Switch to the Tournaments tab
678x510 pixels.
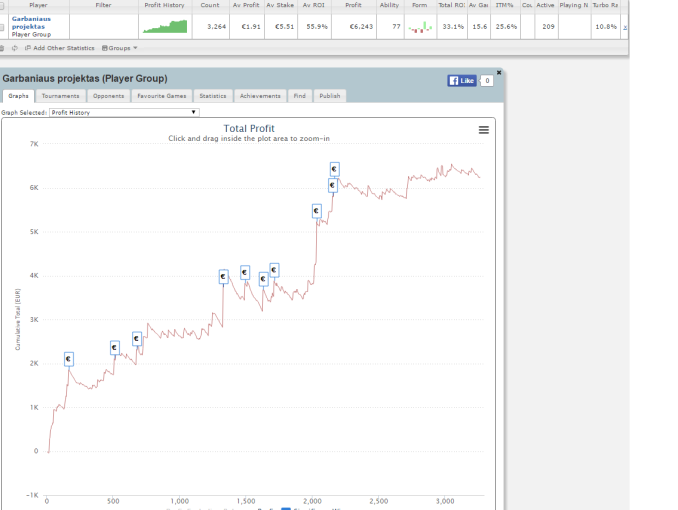click(x=60, y=96)
